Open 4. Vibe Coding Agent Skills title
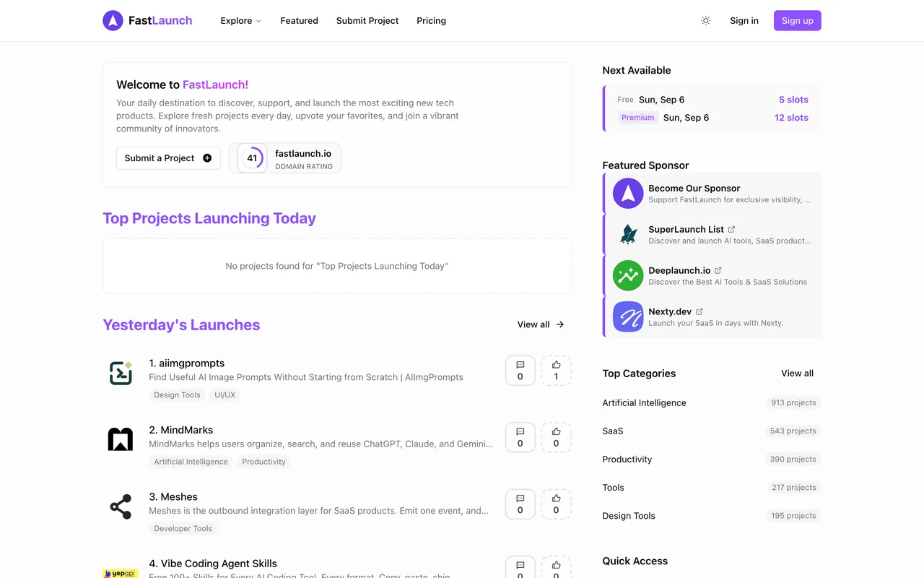This screenshot has height=578, width=924. (x=213, y=564)
